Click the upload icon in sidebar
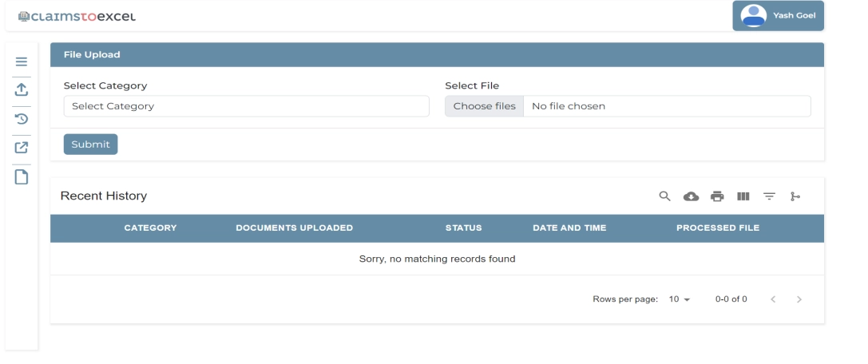 point(21,89)
